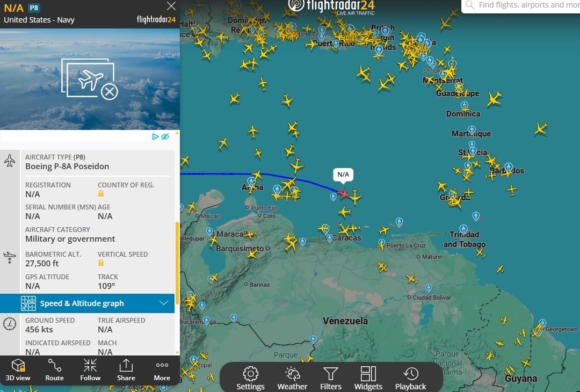Open the Widgets menu

coord(368,378)
